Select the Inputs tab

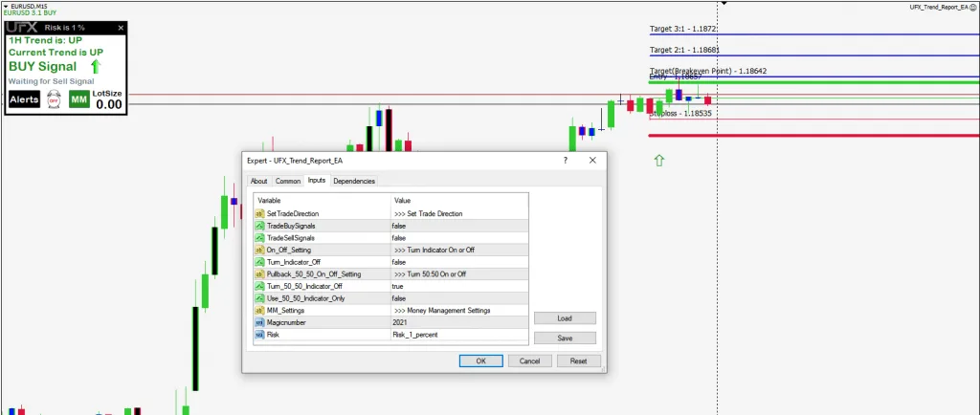click(317, 181)
